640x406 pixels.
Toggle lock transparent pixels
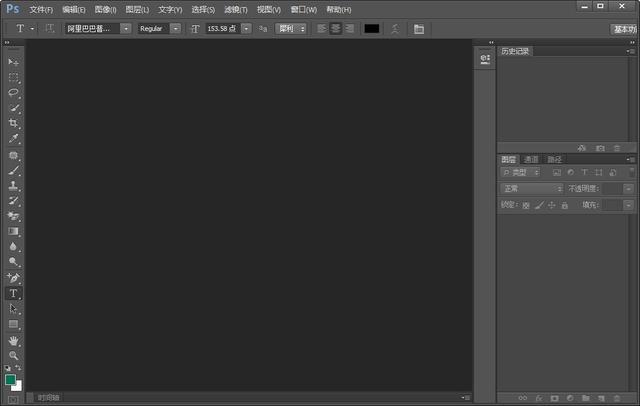coord(526,205)
